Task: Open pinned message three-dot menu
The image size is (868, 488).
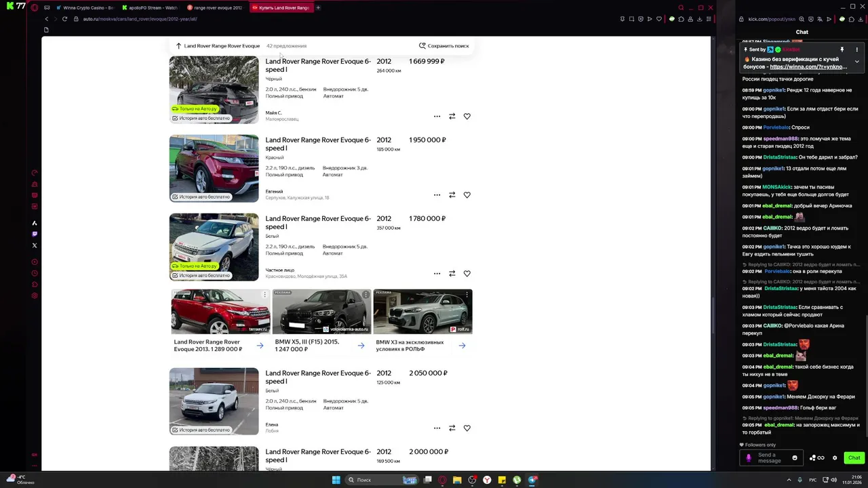Action: click(856, 49)
